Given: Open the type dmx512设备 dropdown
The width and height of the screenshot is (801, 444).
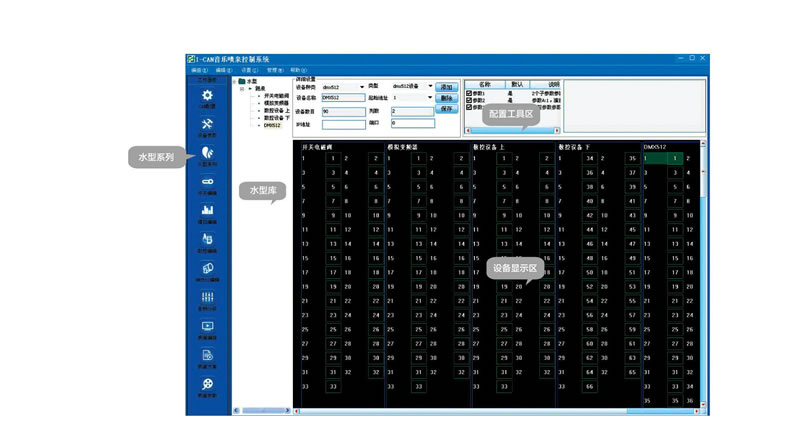Looking at the screenshot, I should 430,87.
